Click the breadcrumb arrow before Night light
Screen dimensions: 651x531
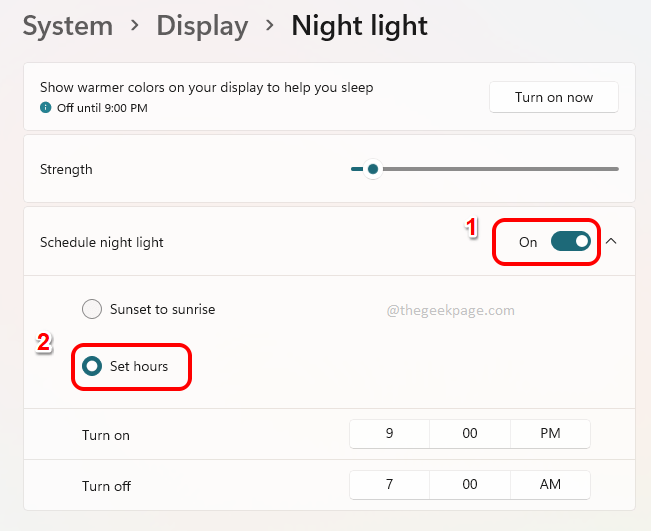point(269,27)
